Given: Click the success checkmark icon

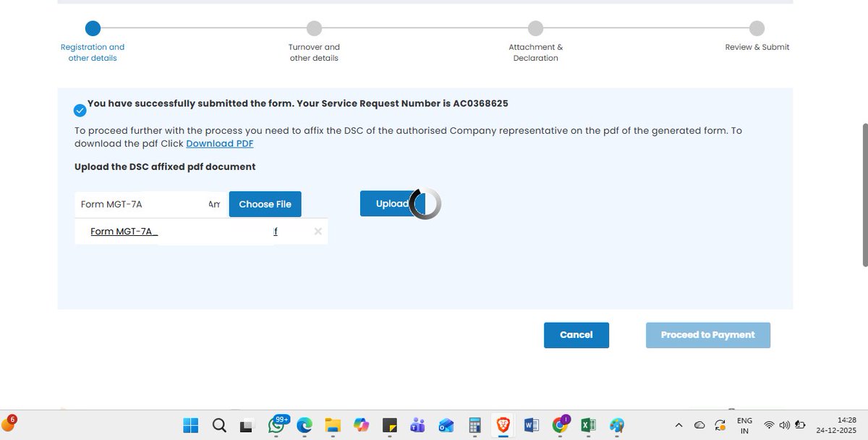Looking at the screenshot, I should coord(80,110).
